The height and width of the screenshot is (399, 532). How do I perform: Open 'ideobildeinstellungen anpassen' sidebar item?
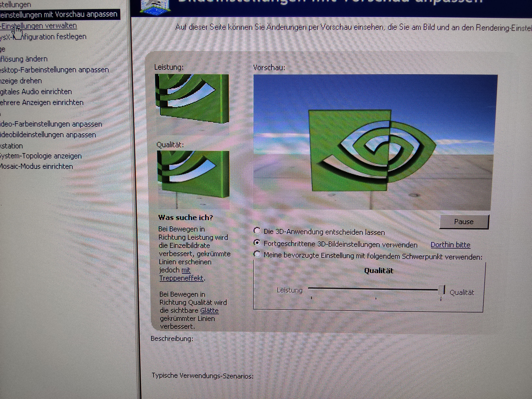[x=48, y=135]
